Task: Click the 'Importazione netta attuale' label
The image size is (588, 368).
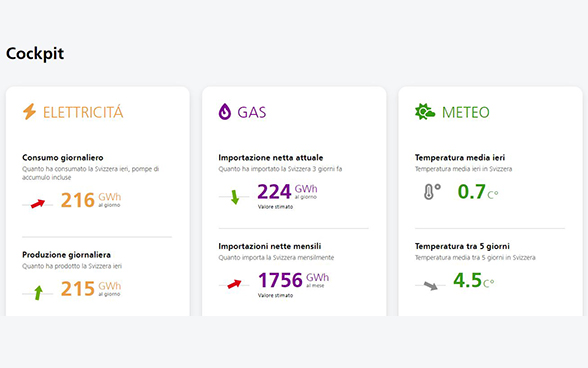Action: click(x=271, y=158)
